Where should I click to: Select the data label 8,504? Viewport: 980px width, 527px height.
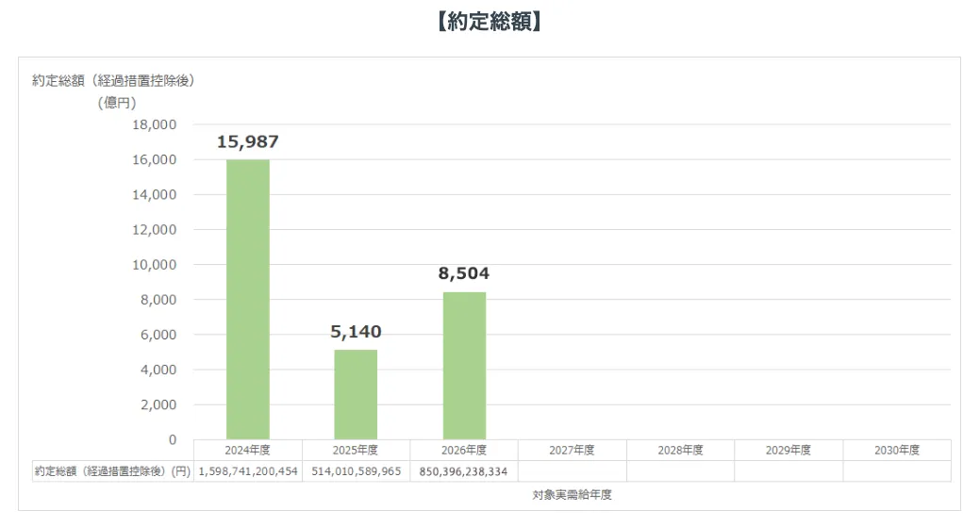[x=464, y=273]
